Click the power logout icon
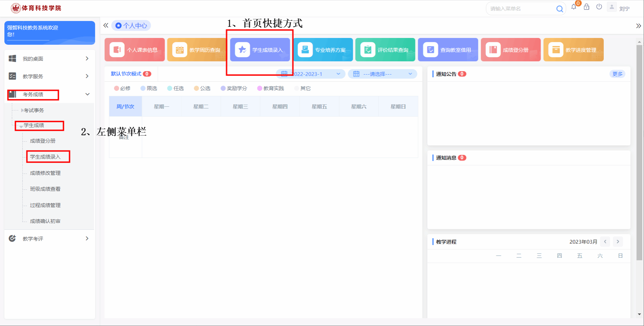Viewport: 644px width, 326px height. 599,7
